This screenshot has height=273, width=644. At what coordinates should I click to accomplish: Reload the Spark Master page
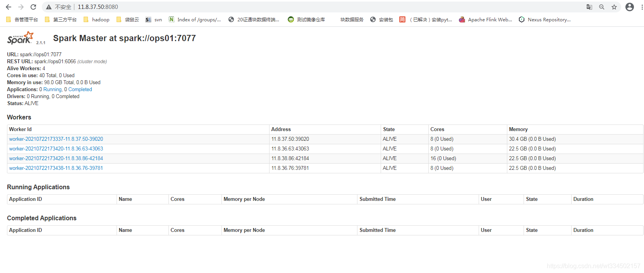[33, 7]
